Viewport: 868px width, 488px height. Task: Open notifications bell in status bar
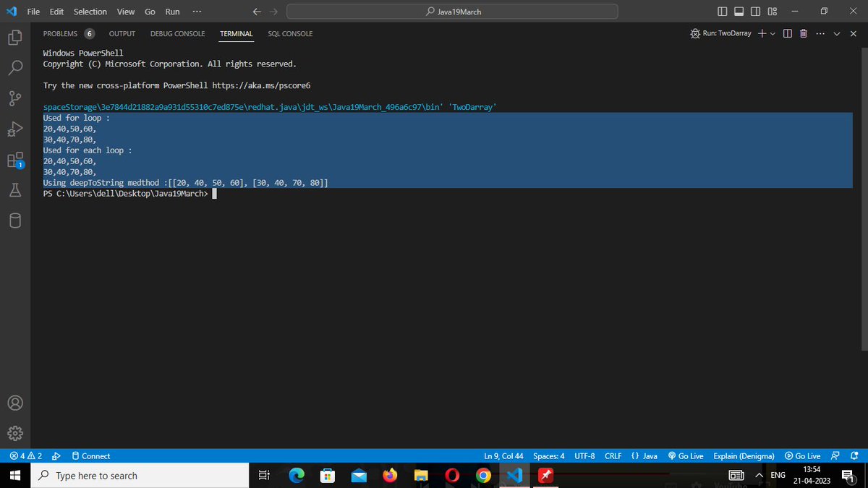pos(854,456)
